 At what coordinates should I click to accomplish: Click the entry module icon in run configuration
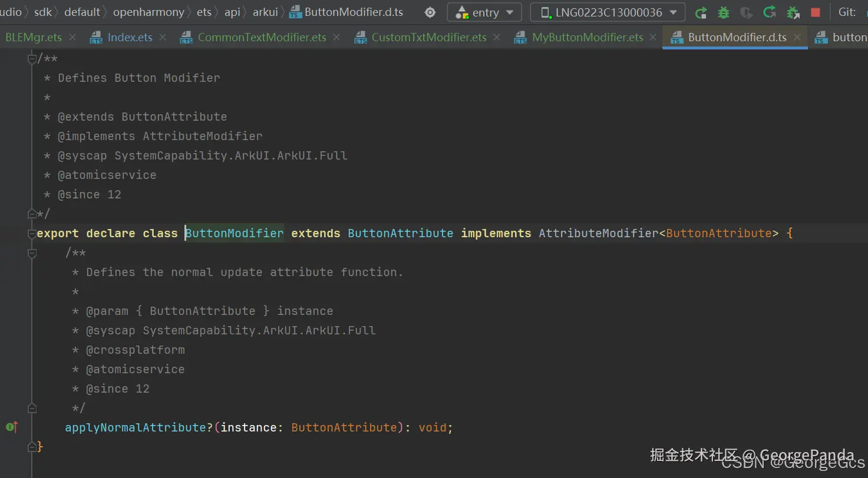(x=463, y=12)
